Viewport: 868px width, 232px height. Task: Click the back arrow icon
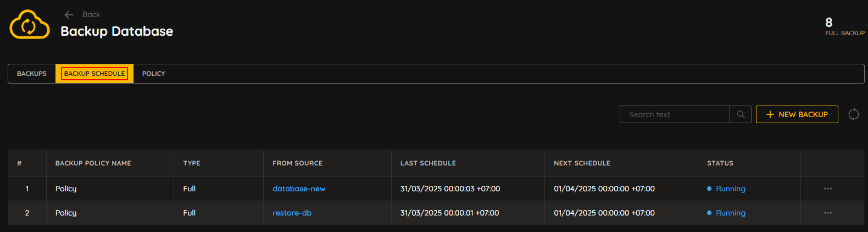[69, 15]
